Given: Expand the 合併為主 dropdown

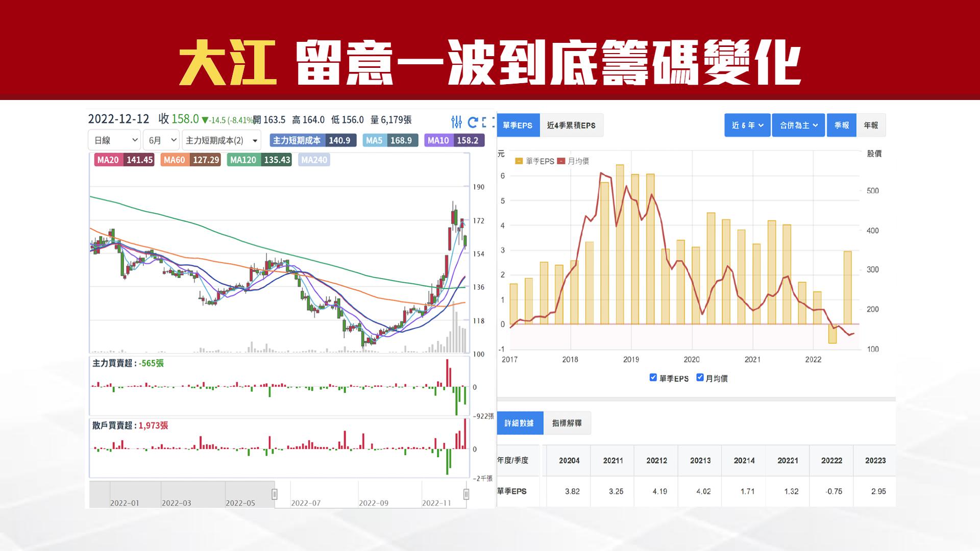Looking at the screenshot, I should (x=798, y=126).
